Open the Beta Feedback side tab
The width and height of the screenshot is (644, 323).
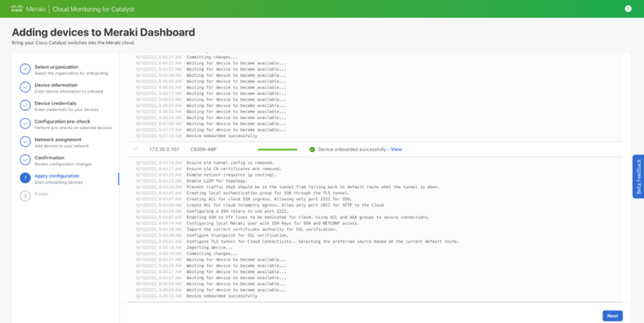[x=638, y=177]
